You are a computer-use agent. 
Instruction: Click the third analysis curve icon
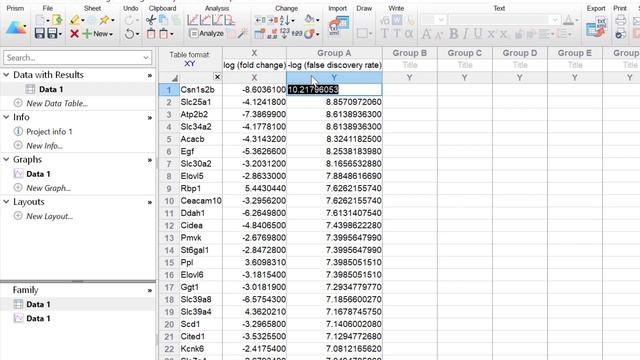tap(218, 20)
